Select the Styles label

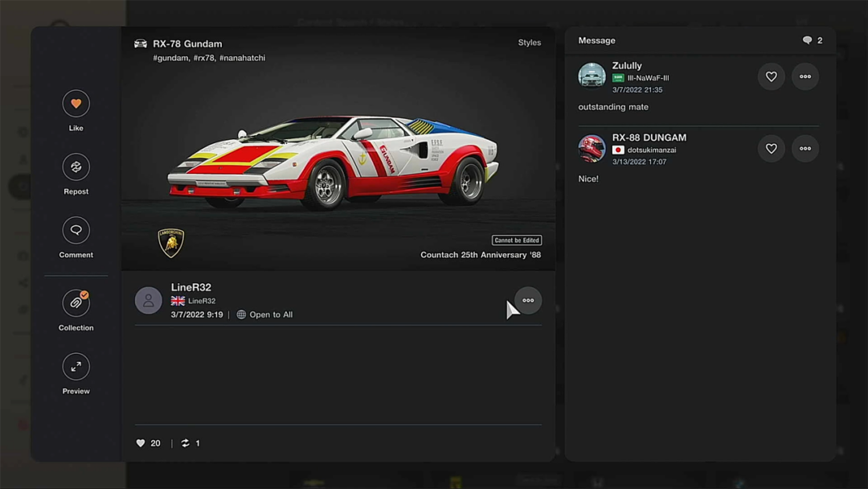pos(529,43)
